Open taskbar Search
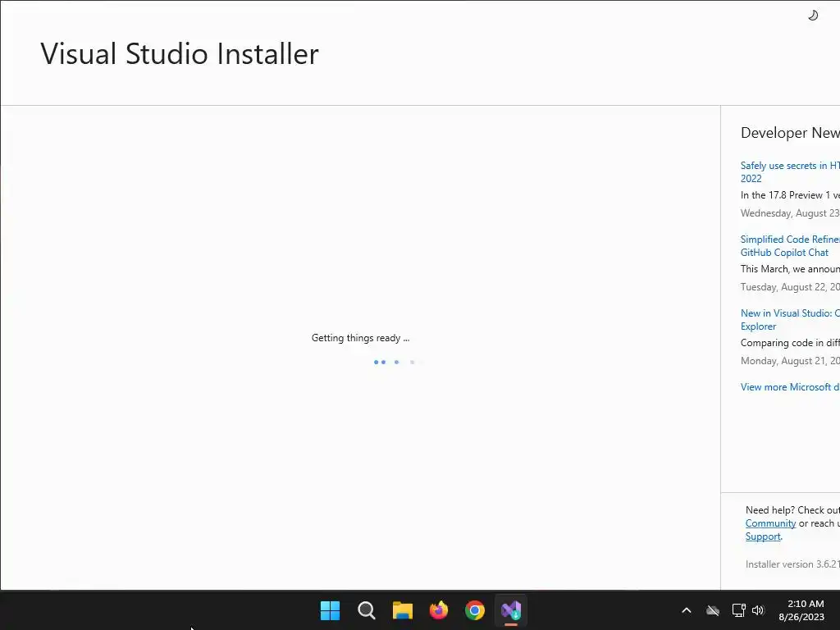The width and height of the screenshot is (840, 630). pyautogui.click(x=367, y=610)
